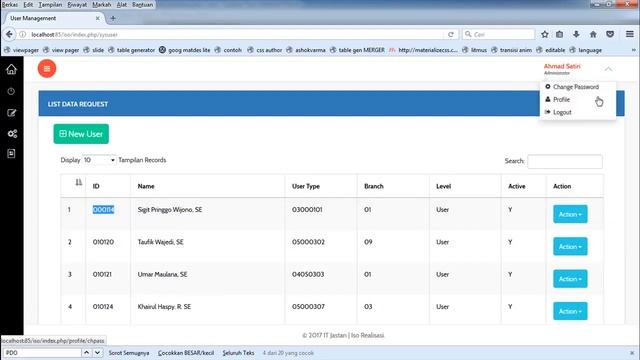This screenshot has width=640, height=360.
Task: Open Action dropdown for Taufik Wajedi
Action: pos(570,246)
